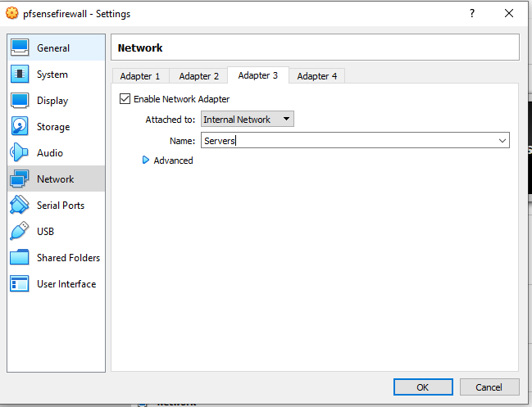Open the Display monitor icon
Viewport: 532px width, 407px height.
pos(20,100)
